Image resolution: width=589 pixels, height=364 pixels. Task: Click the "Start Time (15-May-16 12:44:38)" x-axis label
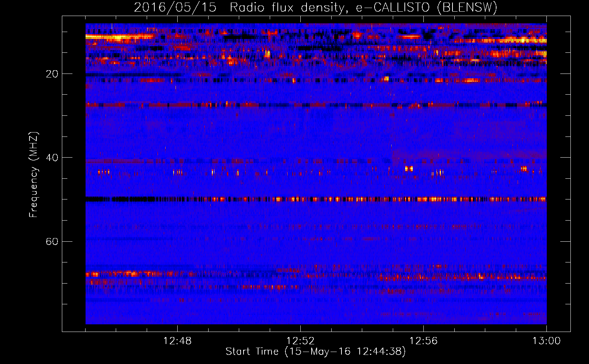315,352
